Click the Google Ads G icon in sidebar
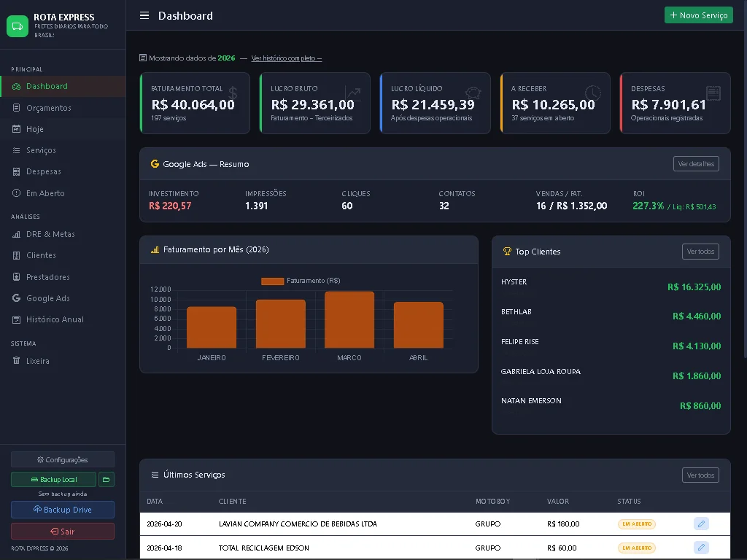 point(16,297)
